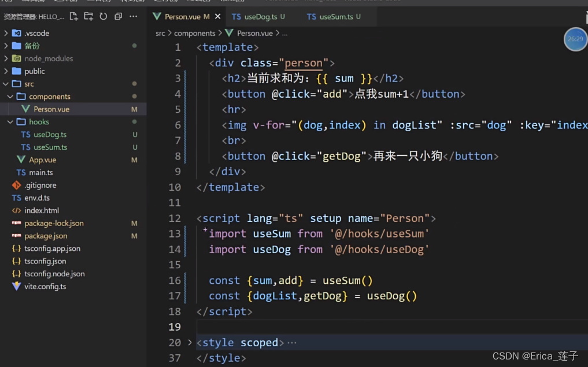Click the Vue logo on Person.vue tab
Viewport: 588px width, 367px height.
click(157, 17)
